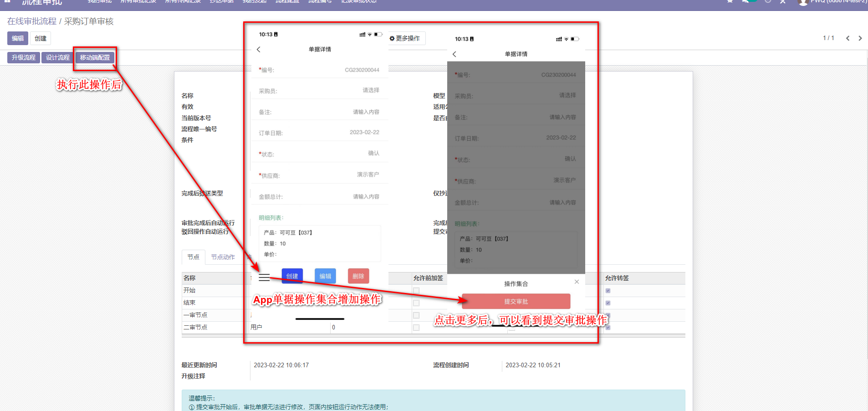Click the hamburger menu icon in mobile preview
The width and height of the screenshot is (868, 411).
pos(264,277)
